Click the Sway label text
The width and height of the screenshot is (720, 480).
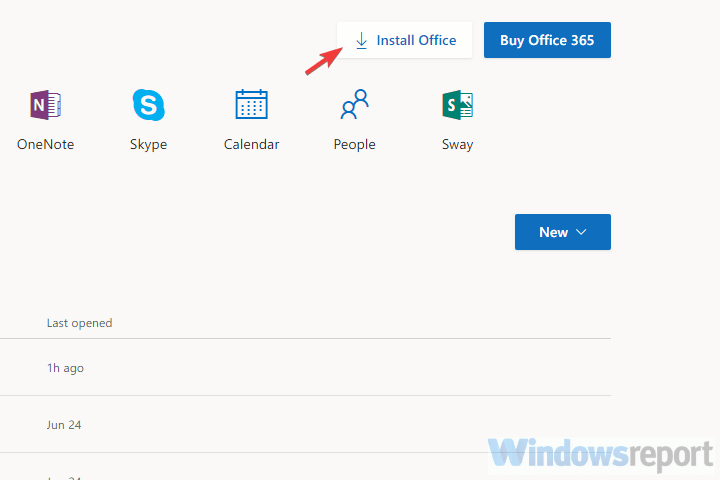pos(457,145)
